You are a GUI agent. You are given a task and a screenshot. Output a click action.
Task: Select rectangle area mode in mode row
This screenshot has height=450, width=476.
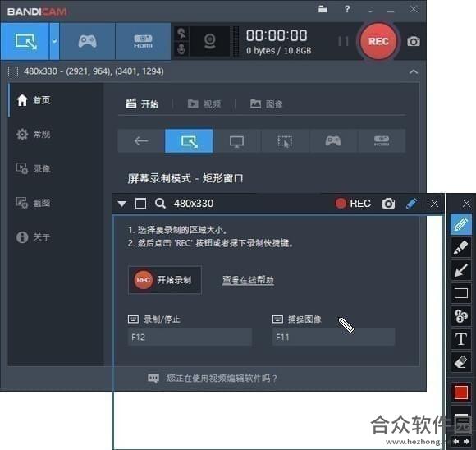189,140
